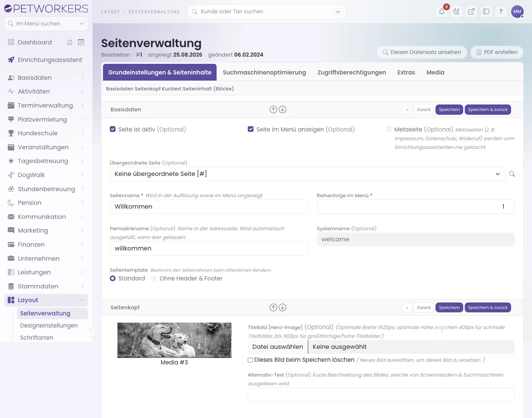This screenshot has height=418, width=532.
Task: Check Dieses Bild beim Speichern löschen
Action: point(250,360)
